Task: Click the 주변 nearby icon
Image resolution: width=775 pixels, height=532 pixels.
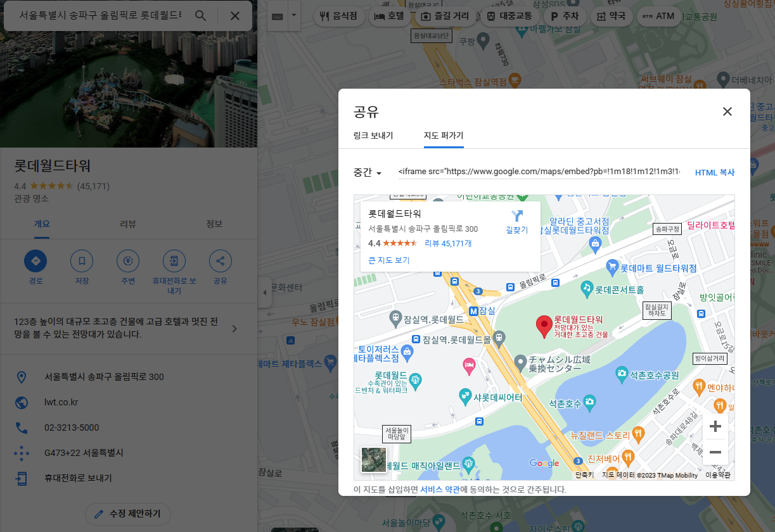Action: tap(128, 261)
